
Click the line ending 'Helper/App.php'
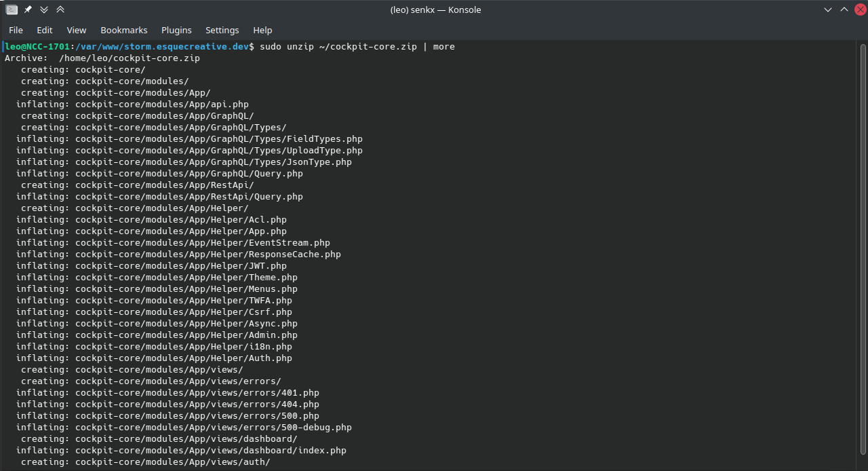pos(151,231)
